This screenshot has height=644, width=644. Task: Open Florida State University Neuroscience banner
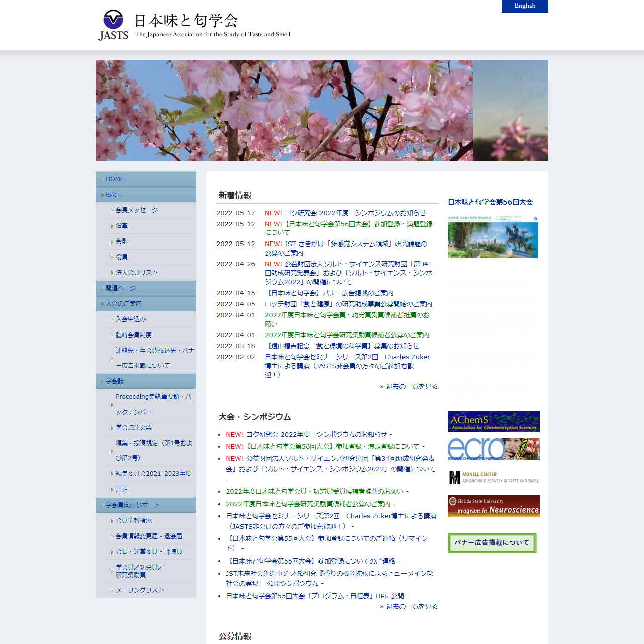coord(493,506)
